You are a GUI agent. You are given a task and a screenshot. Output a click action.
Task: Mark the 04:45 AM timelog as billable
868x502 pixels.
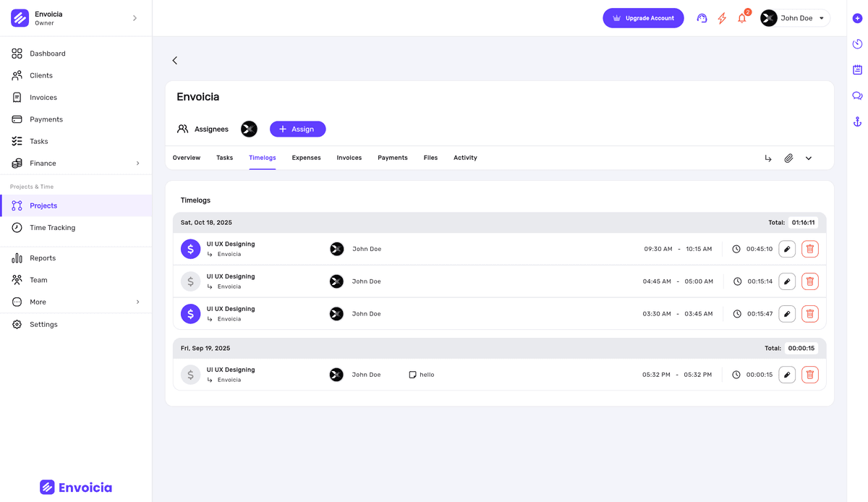click(190, 281)
